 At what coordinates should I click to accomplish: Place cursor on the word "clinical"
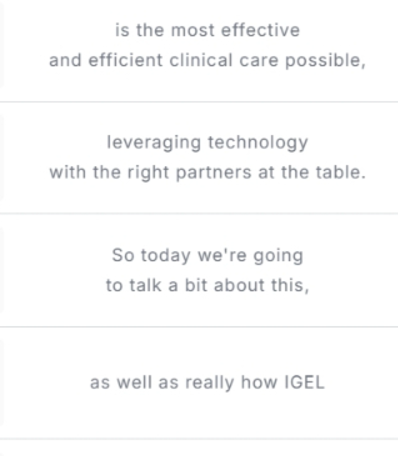(201, 60)
